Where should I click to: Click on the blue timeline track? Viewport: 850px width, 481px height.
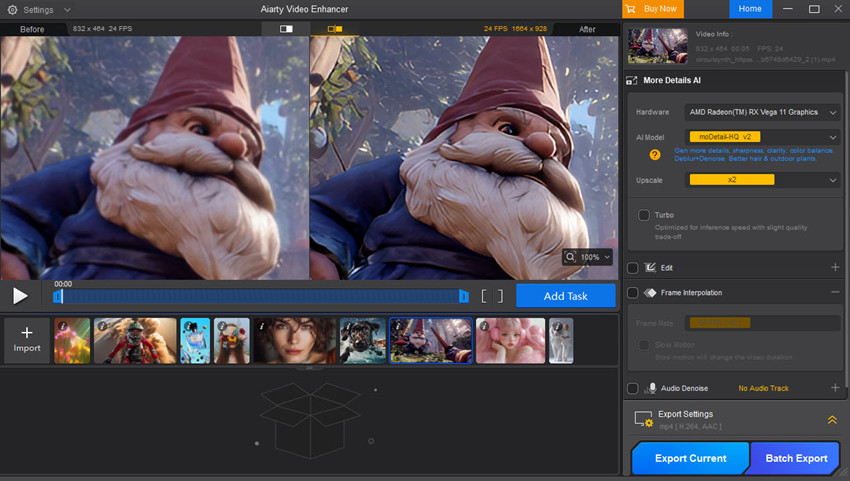[261, 296]
